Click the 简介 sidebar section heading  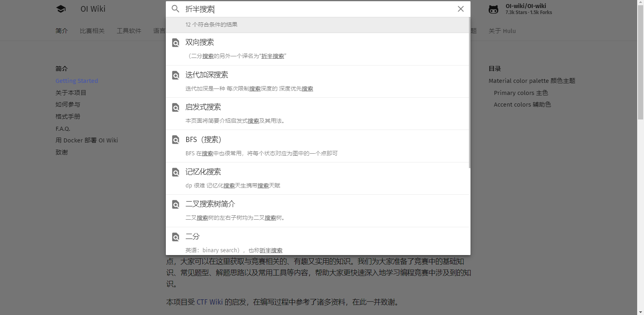(x=62, y=69)
